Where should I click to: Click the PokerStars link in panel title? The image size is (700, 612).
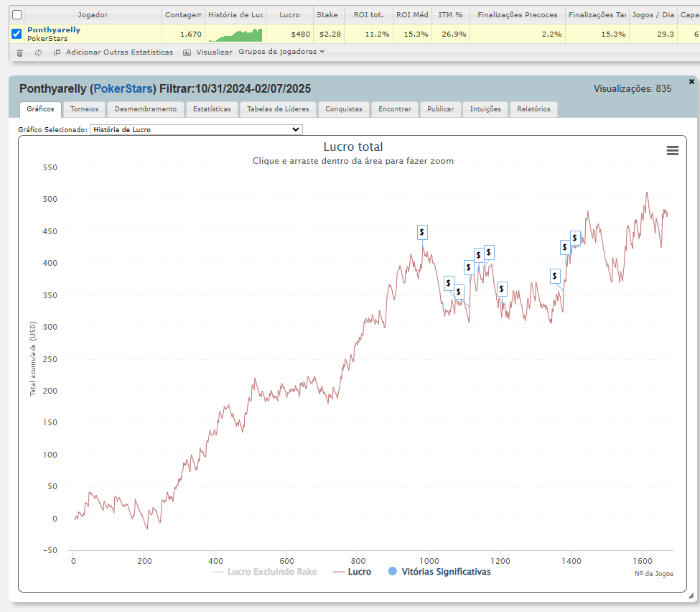(123, 88)
